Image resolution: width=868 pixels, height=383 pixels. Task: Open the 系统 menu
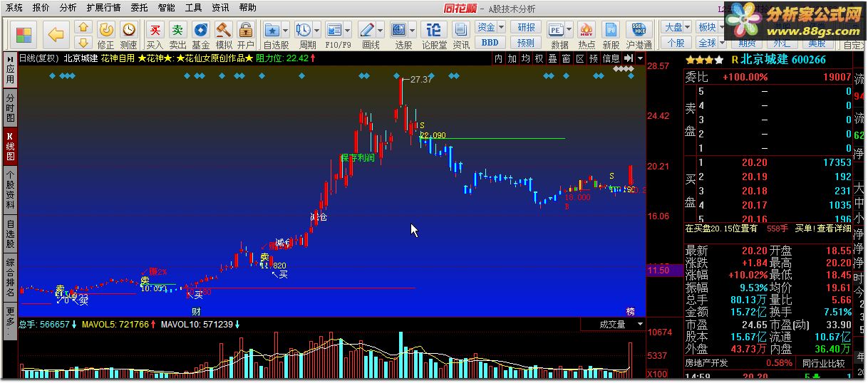tap(14, 8)
